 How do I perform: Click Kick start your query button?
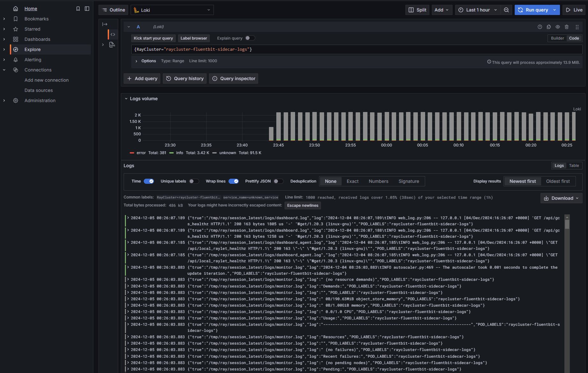point(153,38)
